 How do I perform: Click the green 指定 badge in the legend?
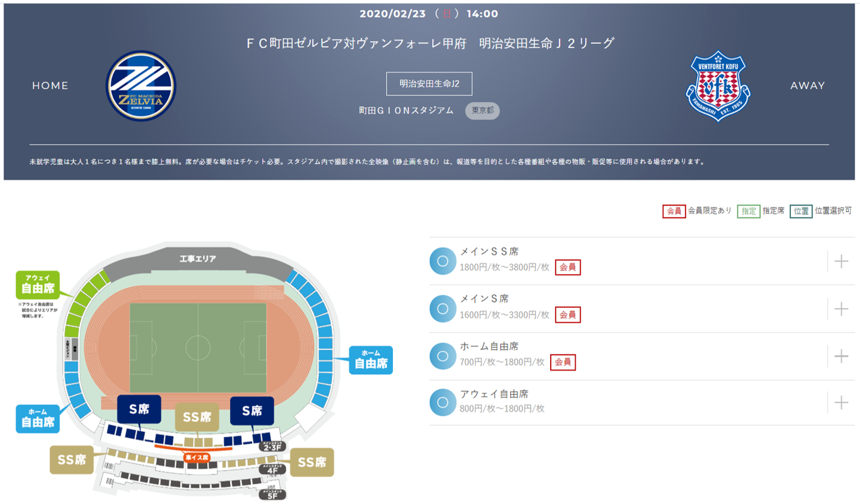749,211
